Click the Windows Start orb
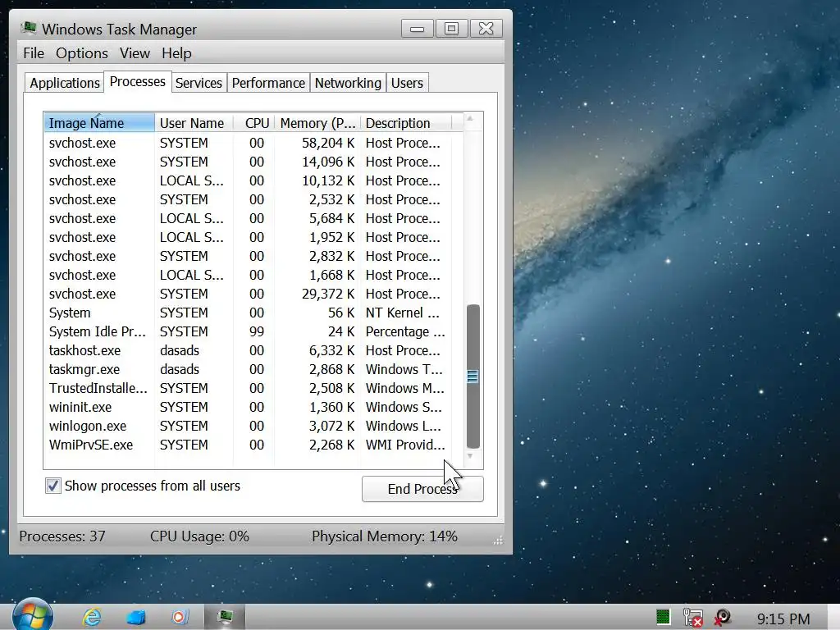 33,616
